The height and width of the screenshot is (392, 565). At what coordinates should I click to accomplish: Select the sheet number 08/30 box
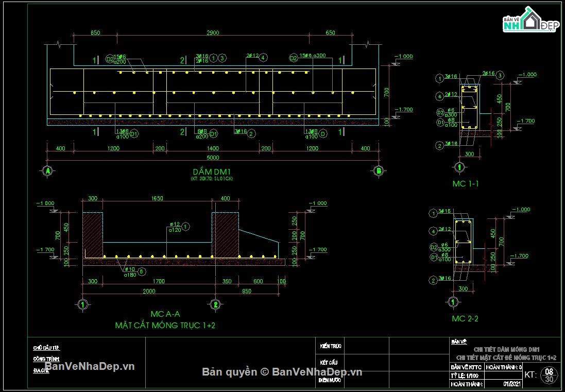pyautogui.click(x=550, y=375)
